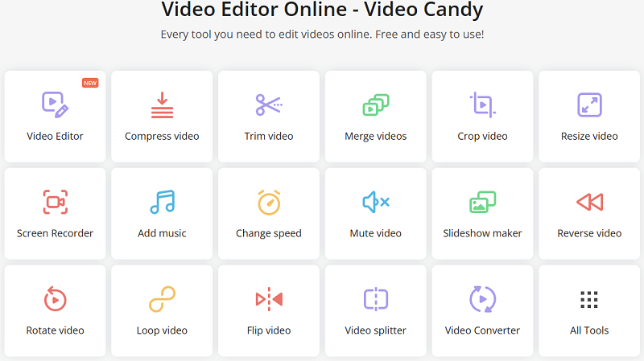Click the Video splitter icon

(x=376, y=299)
